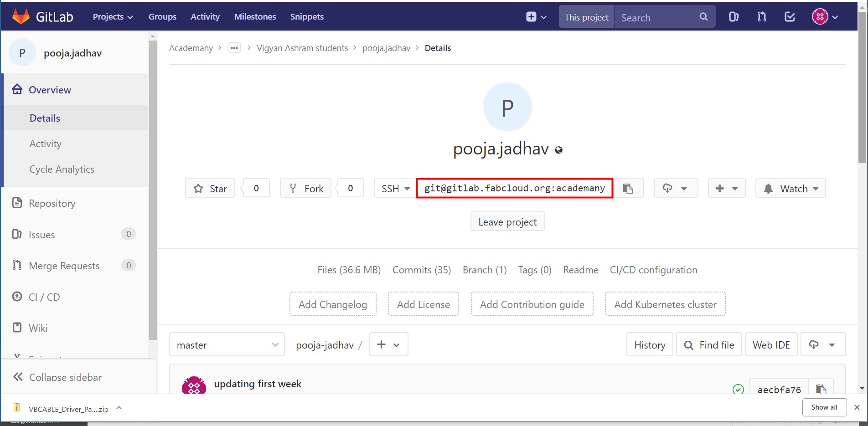This screenshot has width=868, height=426.
Task: Click the search magnifier icon
Action: [x=703, y=17]
